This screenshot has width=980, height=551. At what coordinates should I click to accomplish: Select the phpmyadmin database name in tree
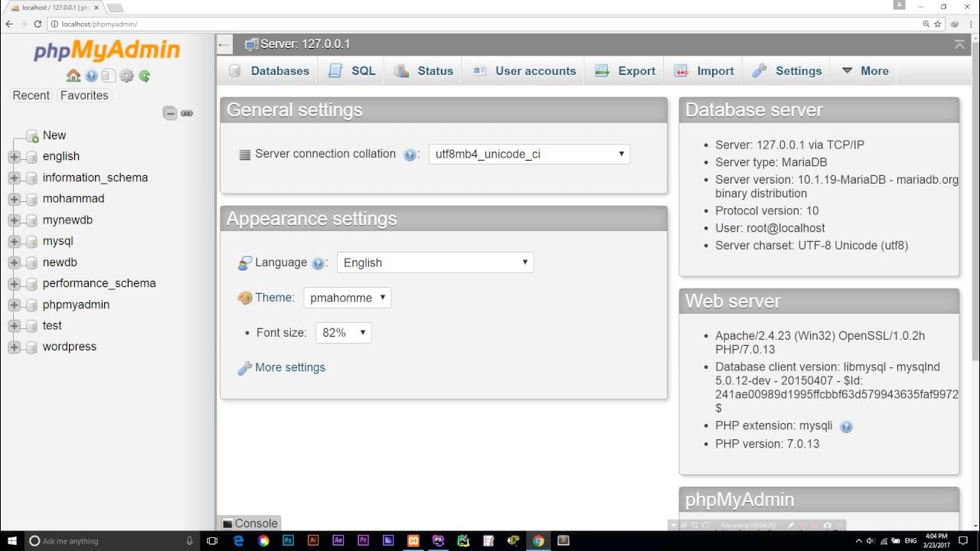point(76,305)
